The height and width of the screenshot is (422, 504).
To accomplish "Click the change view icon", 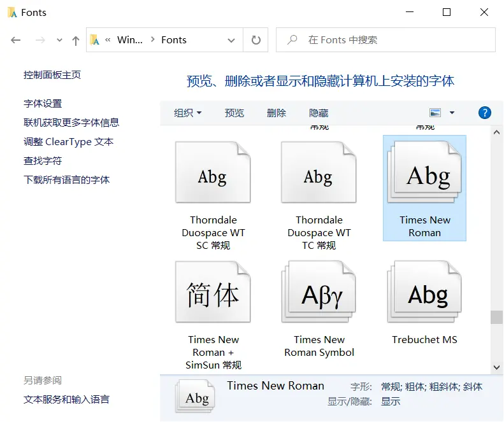I will (x=435, y=113).
